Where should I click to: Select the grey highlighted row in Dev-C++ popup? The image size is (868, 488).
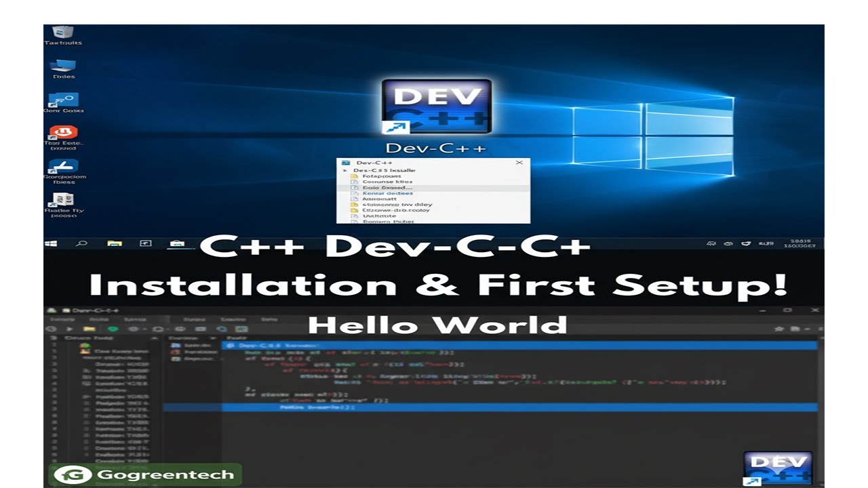point(433,188)
